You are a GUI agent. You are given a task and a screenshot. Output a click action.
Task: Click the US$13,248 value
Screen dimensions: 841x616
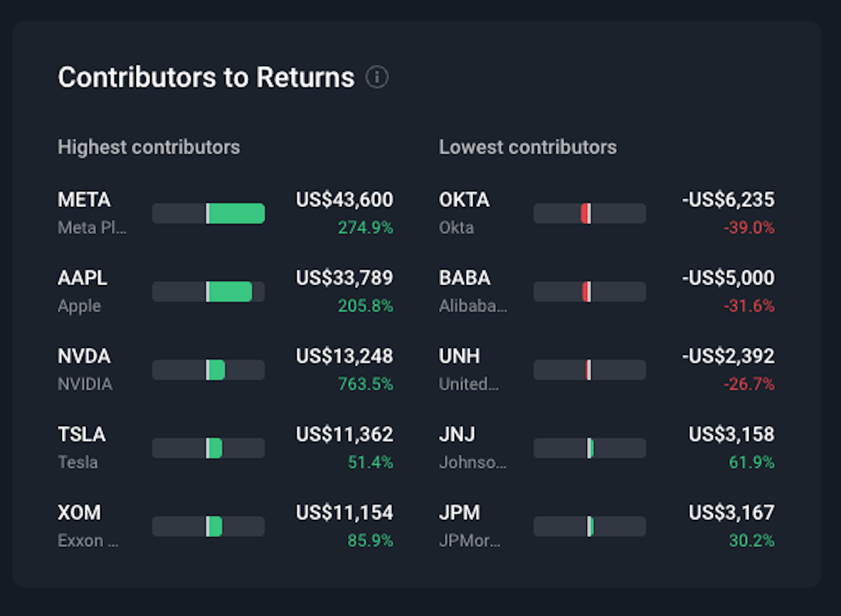344,356
